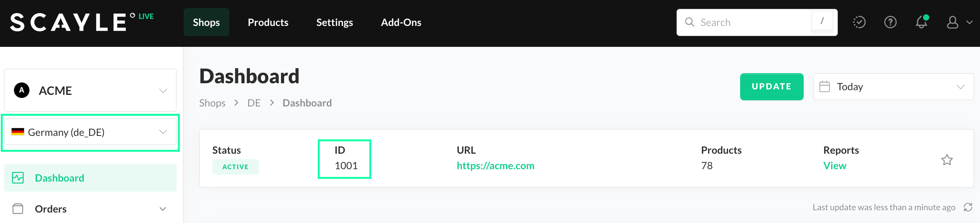Image resolution: width=980 pixels, height=223 pixels.
Task: Open the Settings menu
Action: (x=334, y=22)
